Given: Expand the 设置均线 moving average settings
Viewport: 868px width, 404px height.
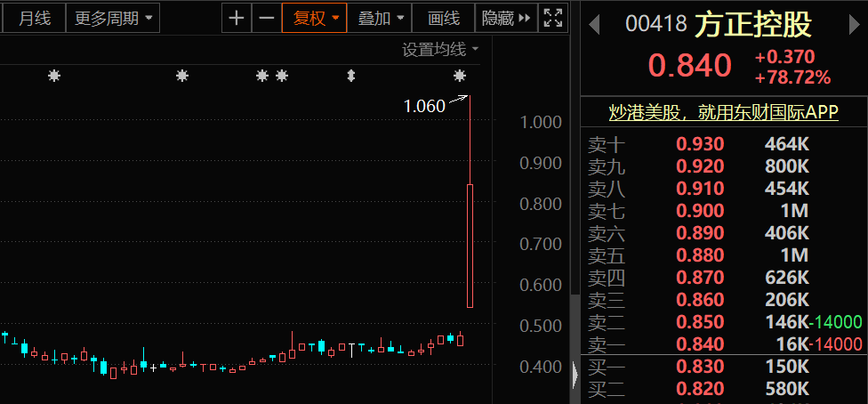Looking at the screenshot, I should tap(440, 50).
